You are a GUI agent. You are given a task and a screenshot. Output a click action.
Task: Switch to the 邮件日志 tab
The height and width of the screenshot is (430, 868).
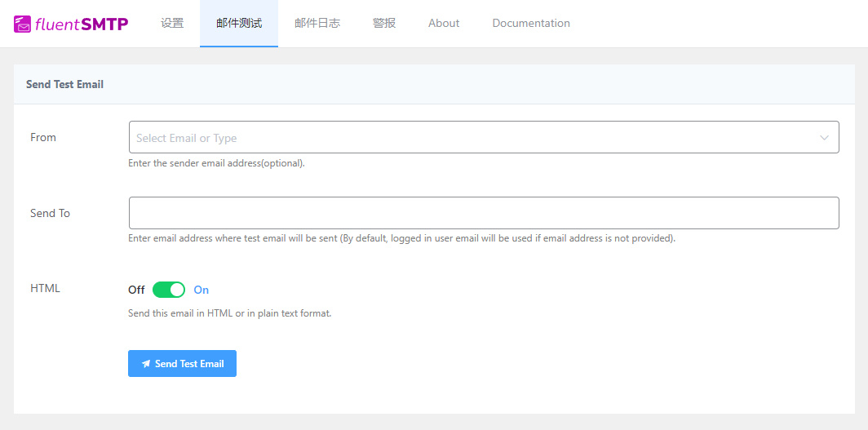(317, 23)
